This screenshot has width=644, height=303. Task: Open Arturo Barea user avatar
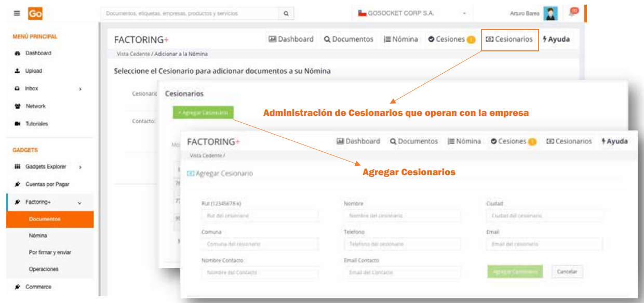(551, 14)
